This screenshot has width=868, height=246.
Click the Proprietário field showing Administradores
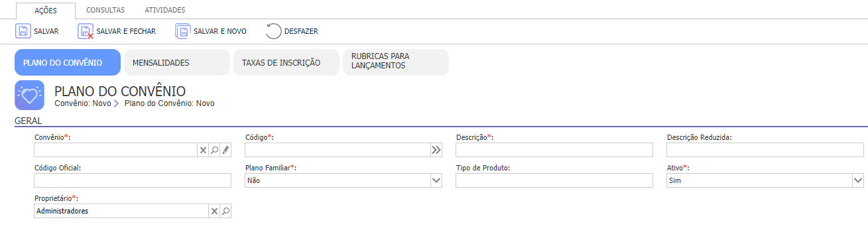click(121, 211)
